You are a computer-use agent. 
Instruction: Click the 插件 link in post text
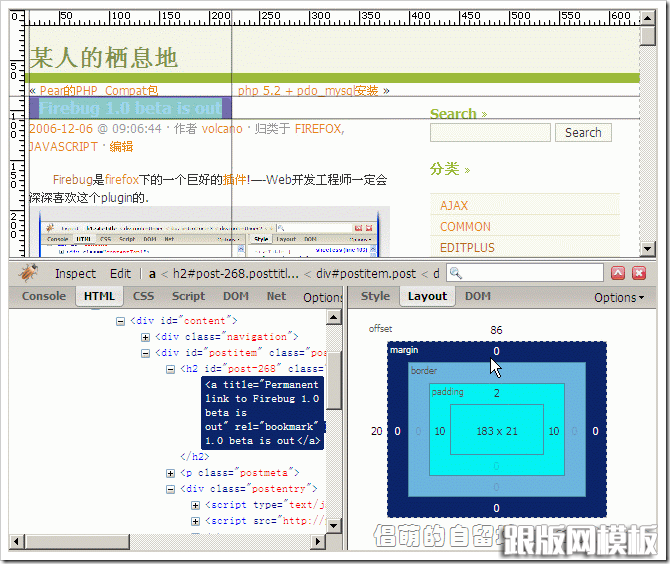pyautogui.click(x=235, y=179)
